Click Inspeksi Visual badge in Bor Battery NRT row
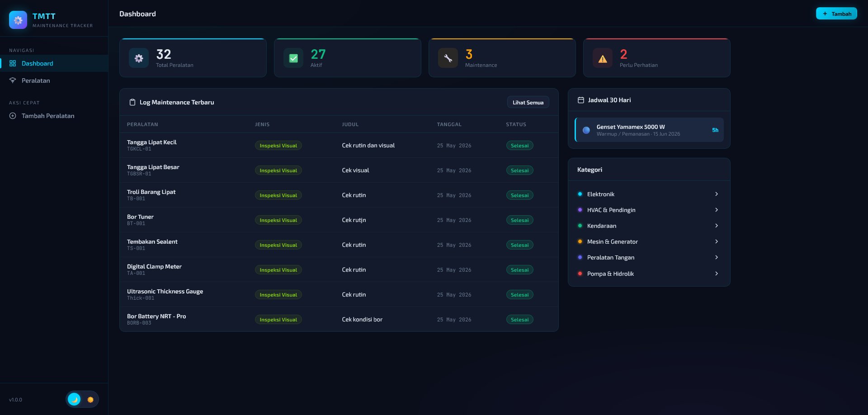 (x=278, y=320)
